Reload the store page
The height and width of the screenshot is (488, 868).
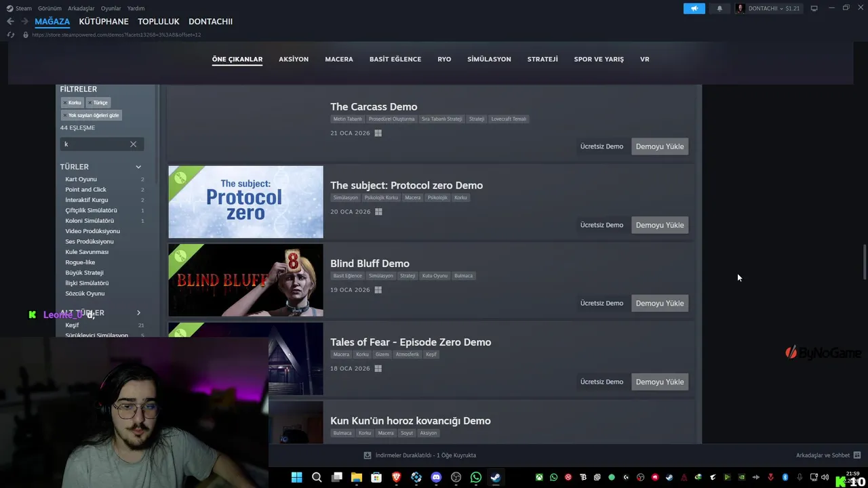point(11,35)
